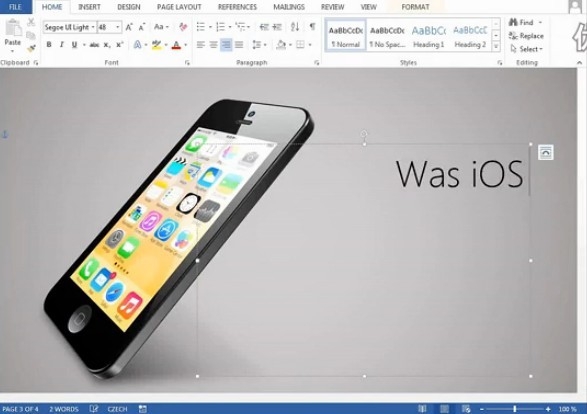Screen dimensions: 587x414
Task: Toggle Superscript formatting
Action: pyautogui.click(x=119, y=45)
